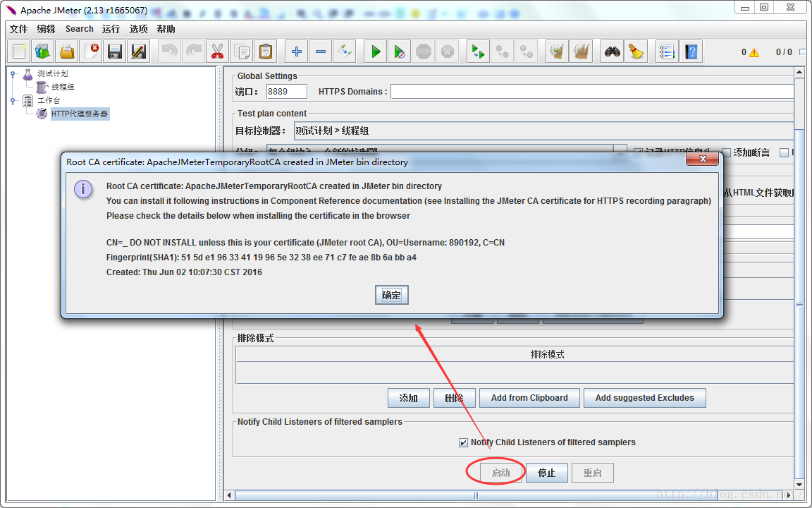Collapse the 工作台 tree node handle

click(x=13, y=101)
